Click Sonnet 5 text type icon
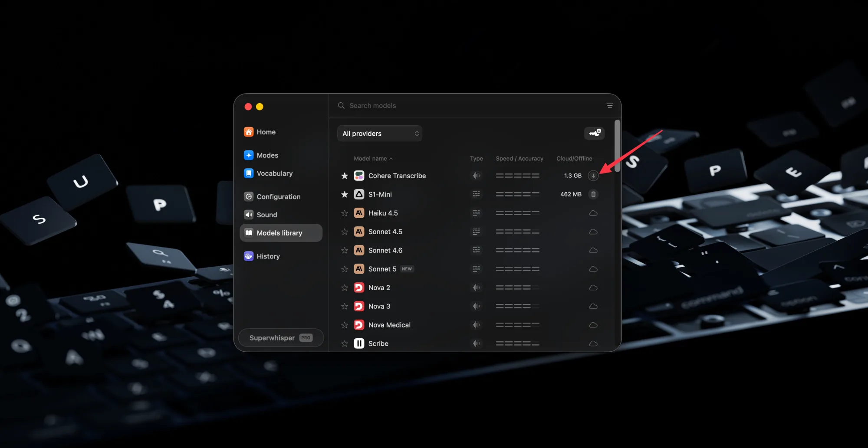This screenshot has width=868, height=448. tap(476, 269)
